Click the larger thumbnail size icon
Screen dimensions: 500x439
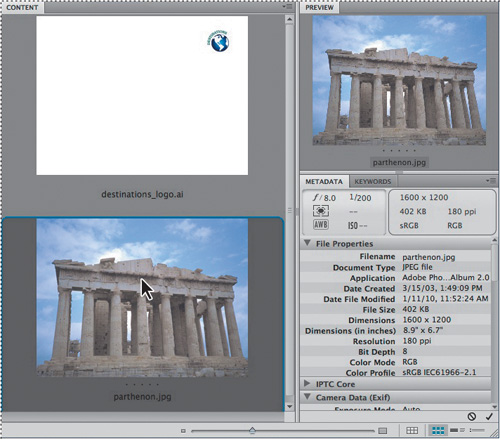tap(383, 431)
